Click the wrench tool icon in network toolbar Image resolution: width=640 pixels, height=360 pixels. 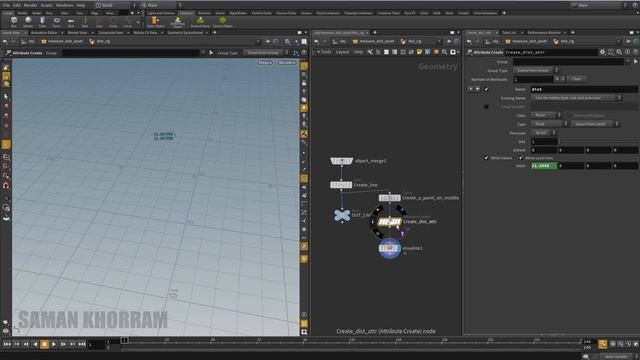click(x=370, y=52)
